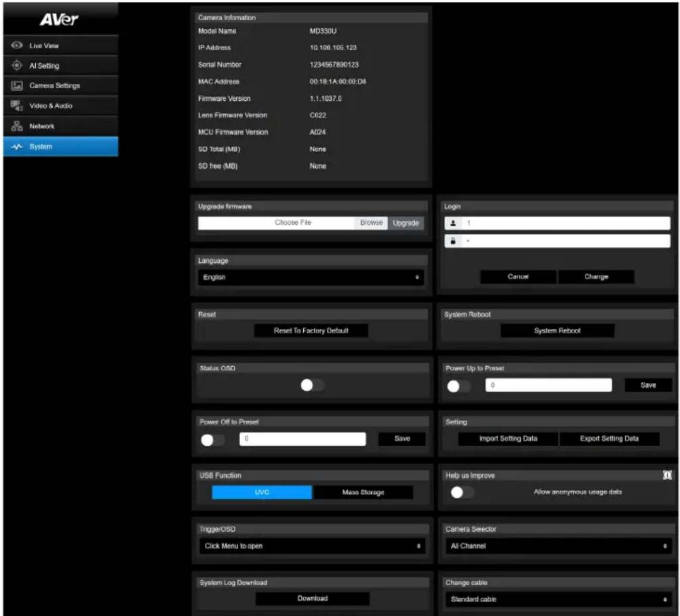Save the Power Up to Preset value
This screenshot has height=616, width=680.
[648, 385]
